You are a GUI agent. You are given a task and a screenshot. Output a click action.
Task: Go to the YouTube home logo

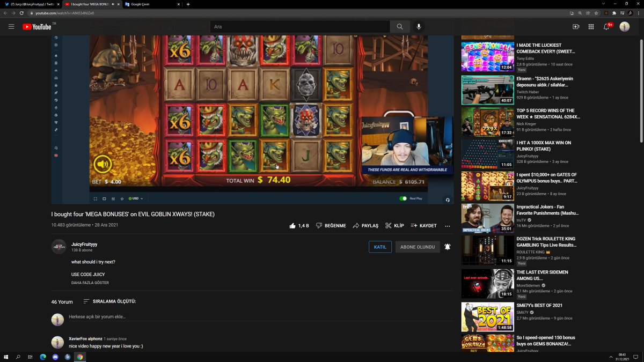coord(36,26)
